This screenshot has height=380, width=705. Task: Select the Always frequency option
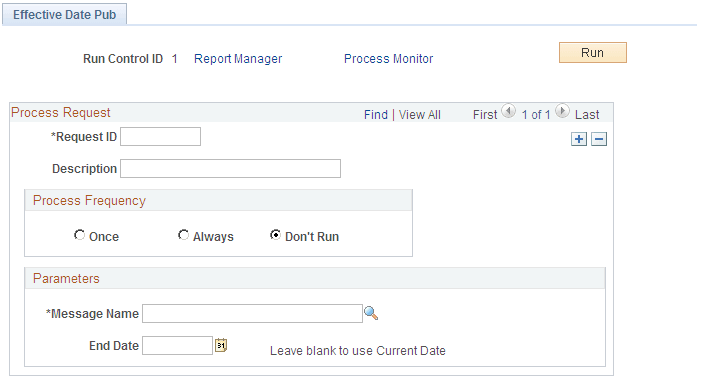click(183, 235)
